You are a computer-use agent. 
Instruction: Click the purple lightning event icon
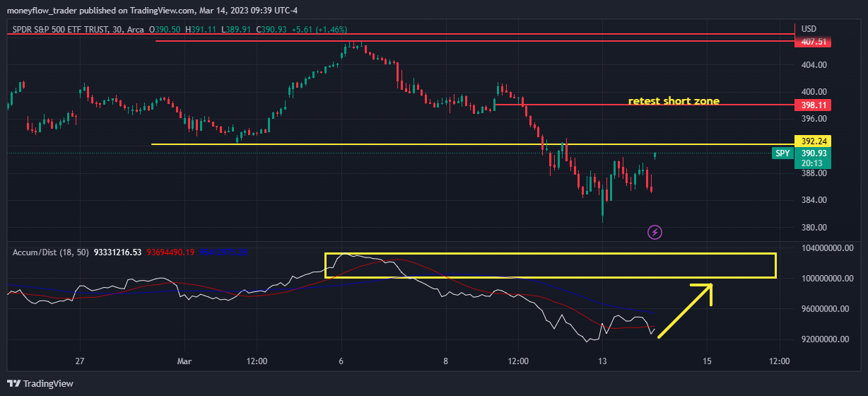[655, 232]
